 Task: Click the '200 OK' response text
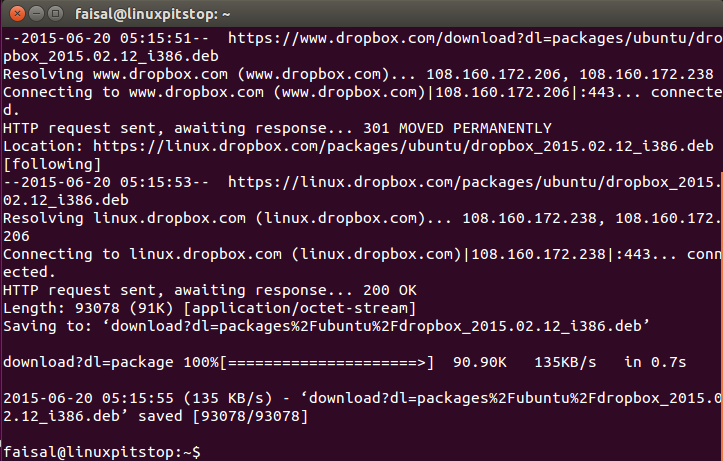click(x=390, y=290)
